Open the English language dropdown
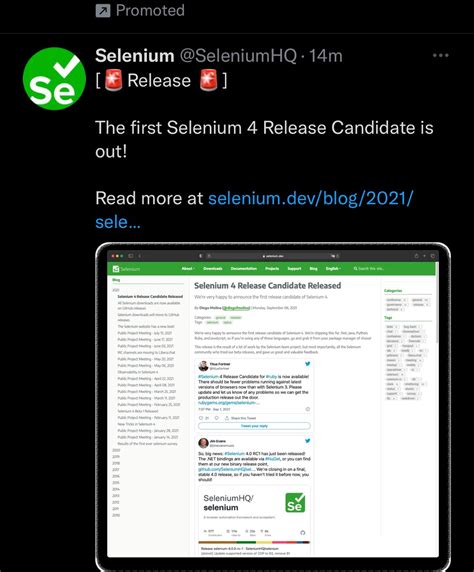 (x=333, y=268)
